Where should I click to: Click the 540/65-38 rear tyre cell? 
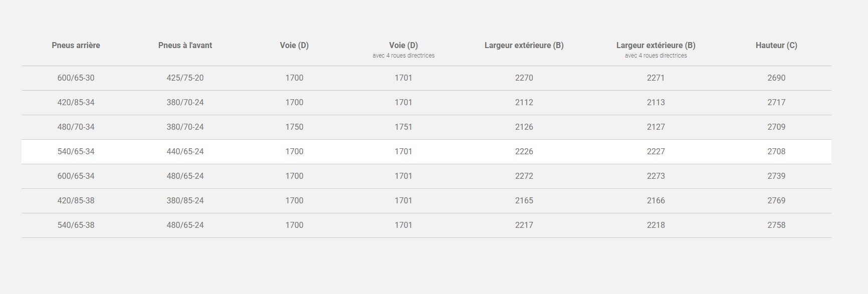(76, 225)
